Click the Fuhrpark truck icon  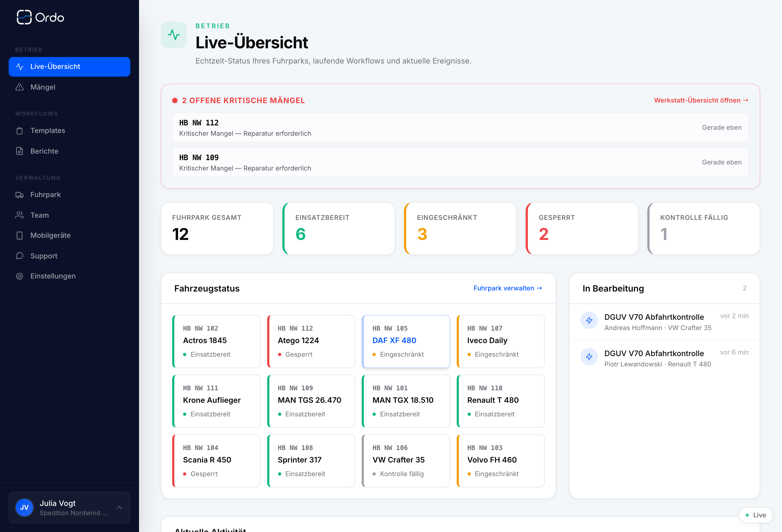click(x=20, y=195)
